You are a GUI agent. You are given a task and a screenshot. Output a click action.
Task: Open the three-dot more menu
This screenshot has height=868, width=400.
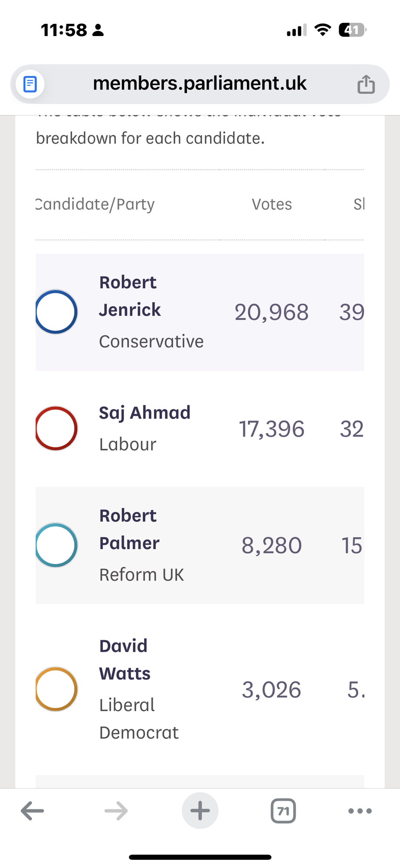pyautogui.click(x=360, y=810)
